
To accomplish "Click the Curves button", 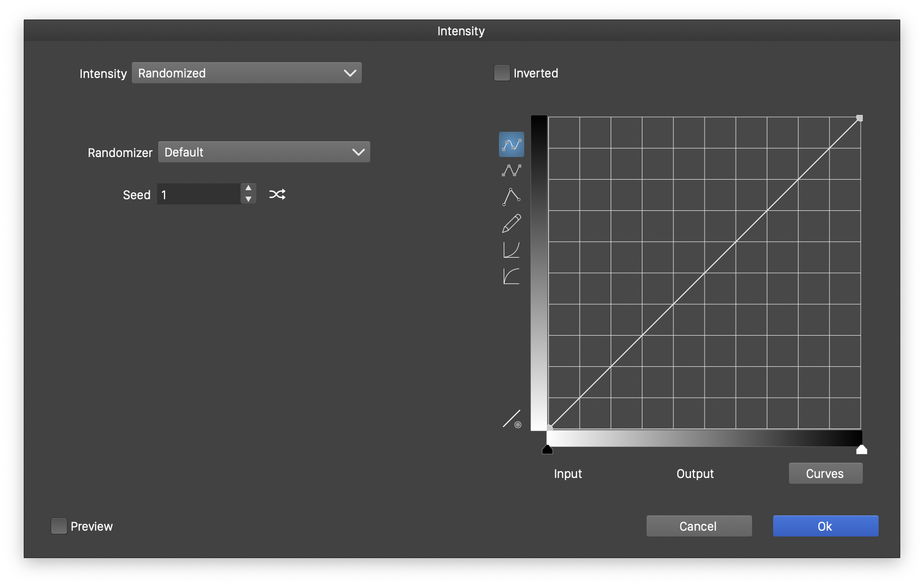I will pos(825,473).
